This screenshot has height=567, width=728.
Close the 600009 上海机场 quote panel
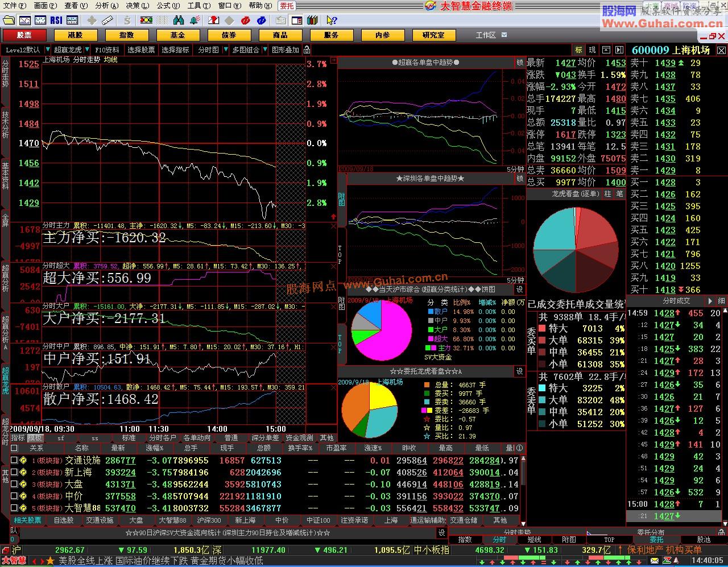721,50
